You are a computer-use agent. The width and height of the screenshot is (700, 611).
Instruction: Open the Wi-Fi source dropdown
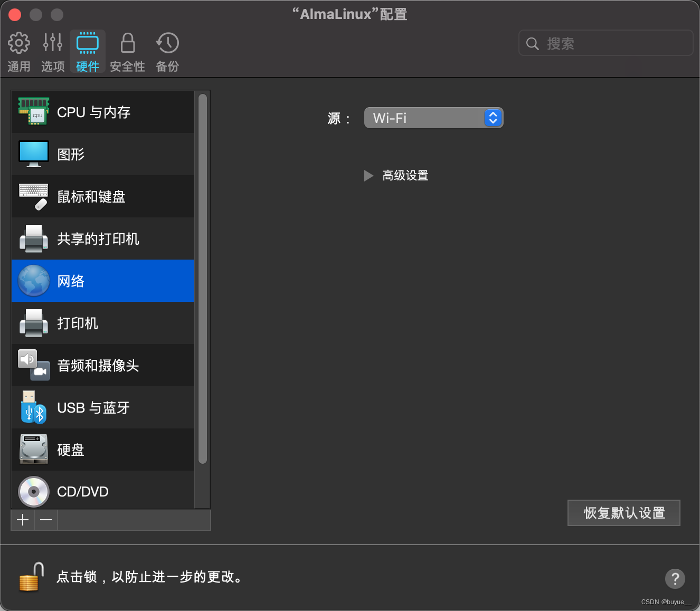point(433,118)
